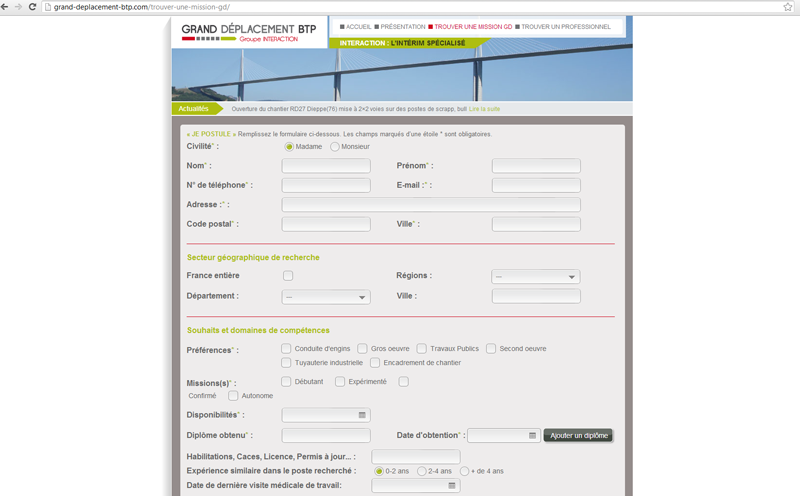
Task: Tick the Confirmé checkbox after Expérimenté
Action: click(404, 382)
